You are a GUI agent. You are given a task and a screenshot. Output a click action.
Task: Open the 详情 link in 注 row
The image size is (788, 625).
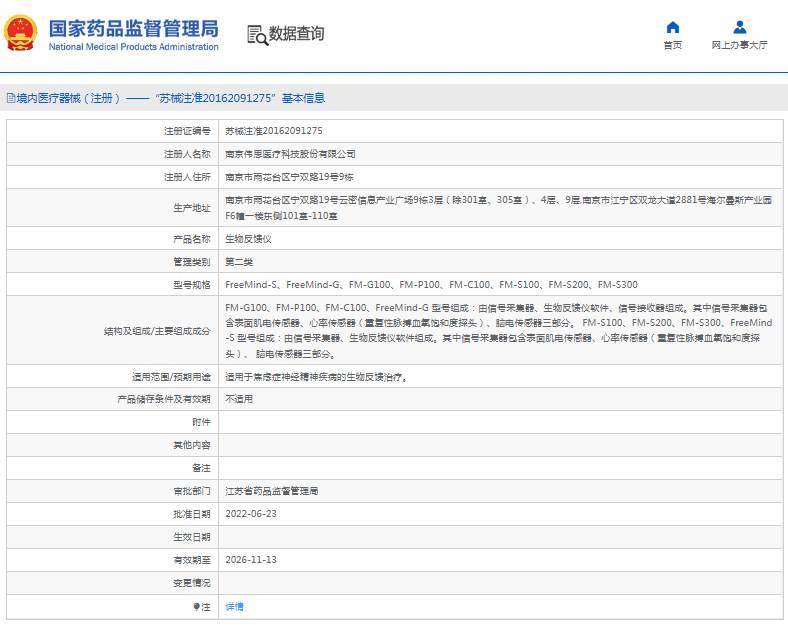pyautogui.click(x=234, y=607)
